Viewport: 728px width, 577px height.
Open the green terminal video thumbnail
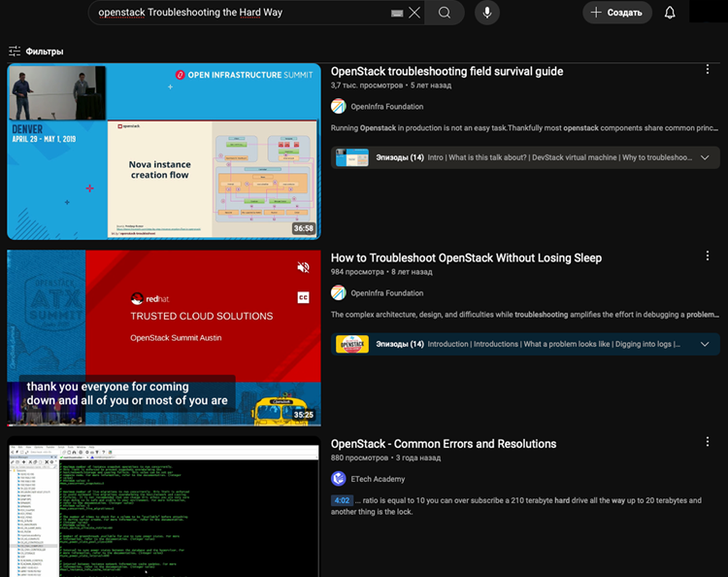[164, 507]
